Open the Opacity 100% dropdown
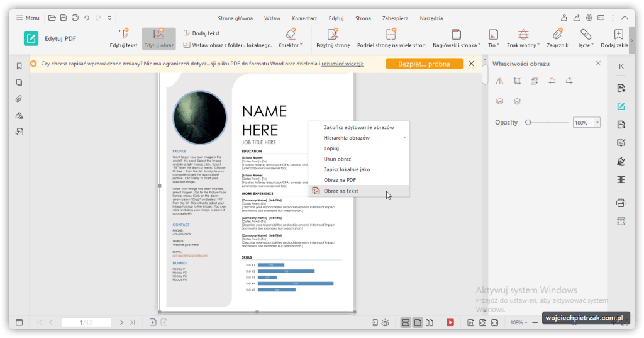This screenshot has height=338, width=644. (x=597, y=123)
